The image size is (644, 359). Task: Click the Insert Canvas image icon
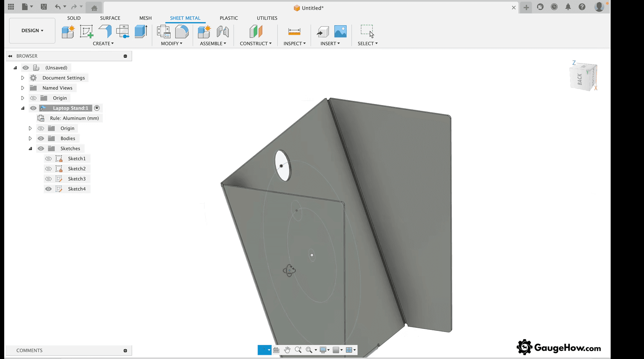(340, 32)
